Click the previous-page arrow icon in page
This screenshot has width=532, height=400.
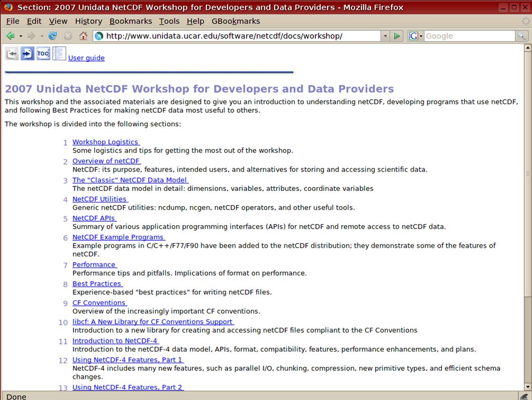(12, 53)
